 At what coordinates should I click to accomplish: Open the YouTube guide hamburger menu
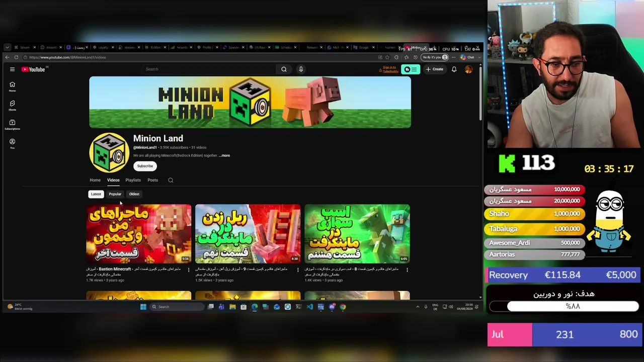click(x=12, y=69)
